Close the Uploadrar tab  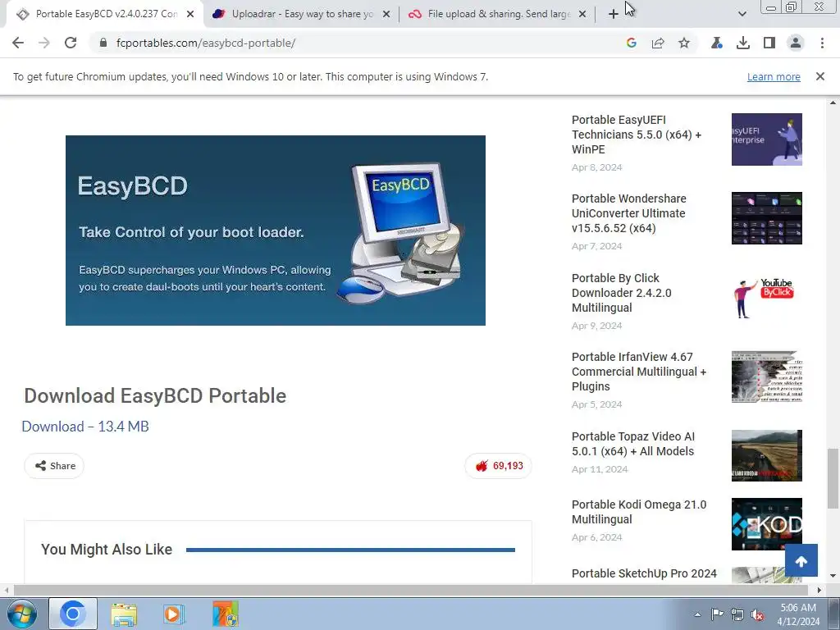pyautogui.click(x=386, y=14)
